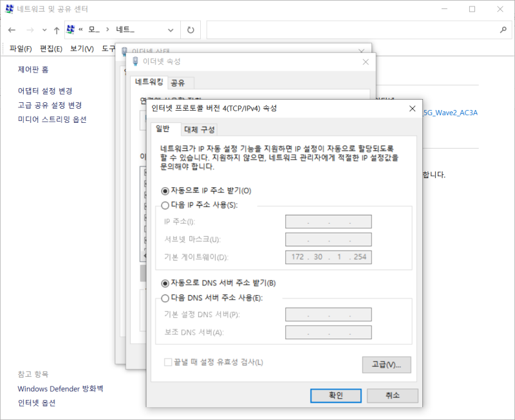The height and width of the screenshot is (420, 515).
Task: Click the monitor icon on the 이더넷 속성 title bar
Action: 136,61
